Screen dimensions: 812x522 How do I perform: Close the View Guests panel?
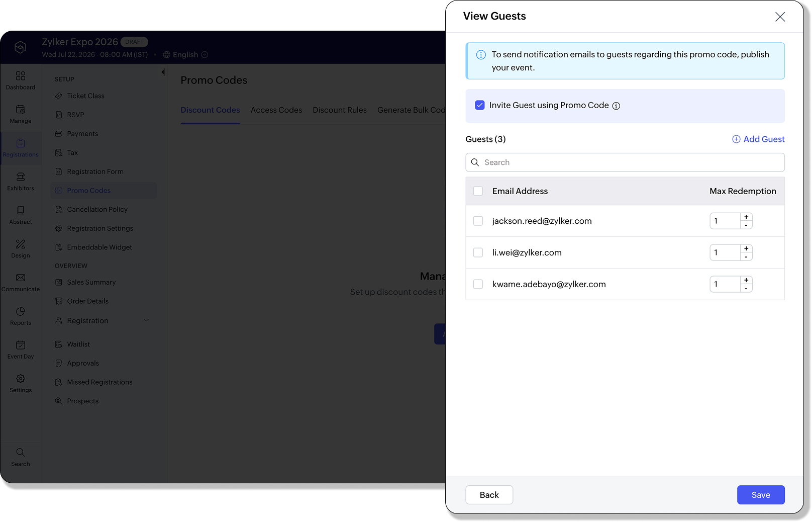[x=780, y=17]
